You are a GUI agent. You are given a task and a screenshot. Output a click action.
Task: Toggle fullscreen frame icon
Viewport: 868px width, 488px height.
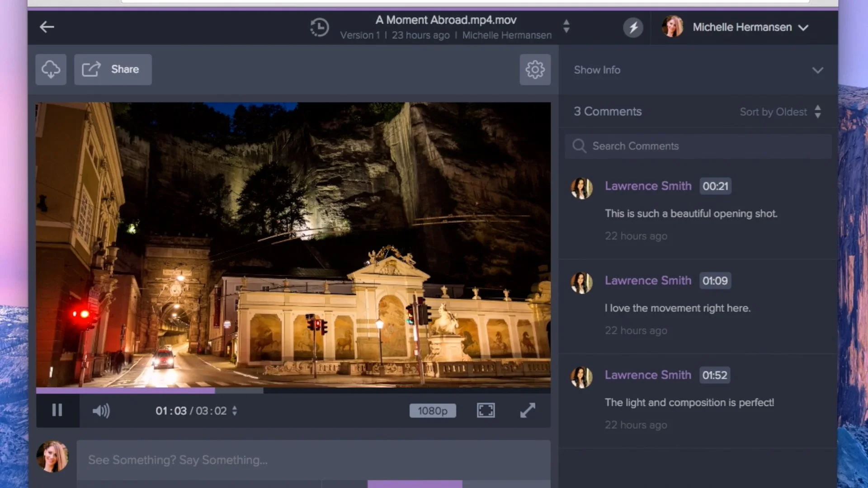click(x=486, y=410)
